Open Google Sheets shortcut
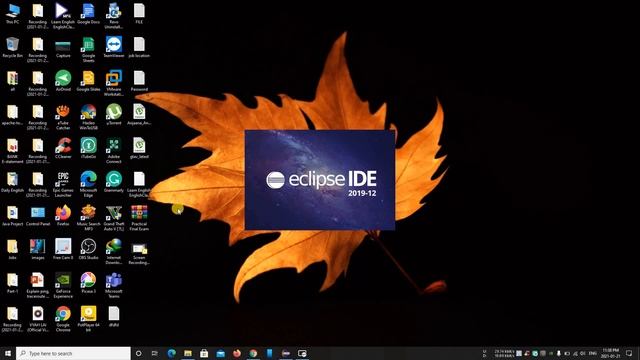The height and width of the screenshot is (360, 640). click(x=88, y=50)
